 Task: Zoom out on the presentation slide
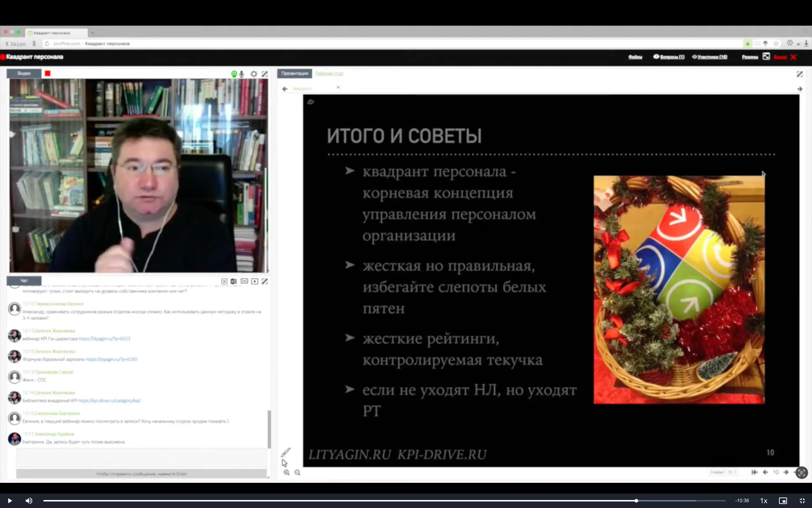pos(297,472)
